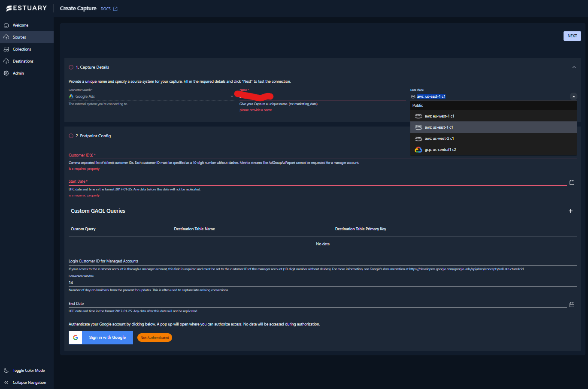Collapse the Capture Details section
The width and height of the screenshot is (588, 389).
pos(574,67)
